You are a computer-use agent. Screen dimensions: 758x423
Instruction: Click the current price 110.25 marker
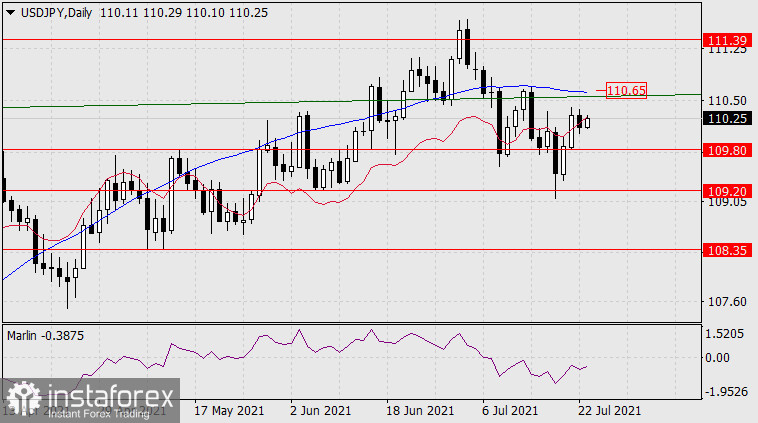tap(725, 118)
